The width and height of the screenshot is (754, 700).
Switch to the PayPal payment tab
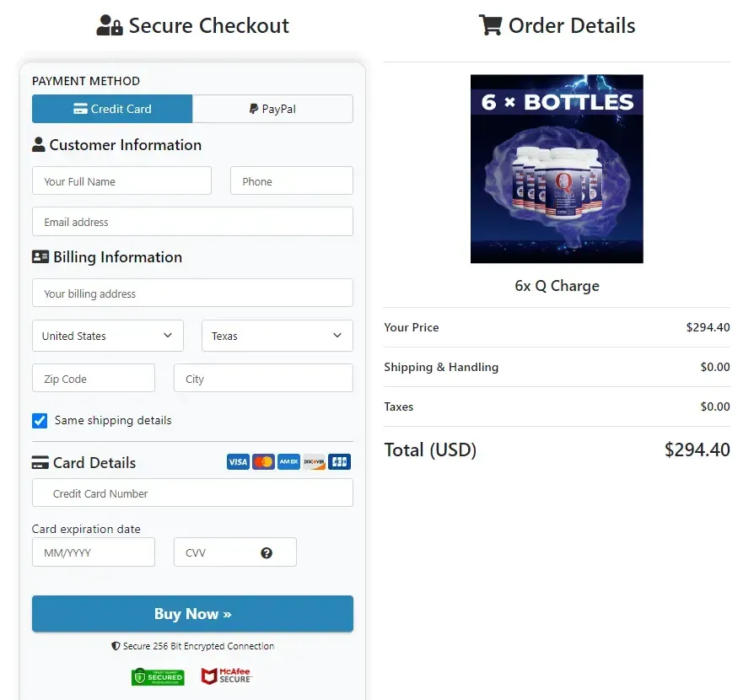click(x=272, y=109)
